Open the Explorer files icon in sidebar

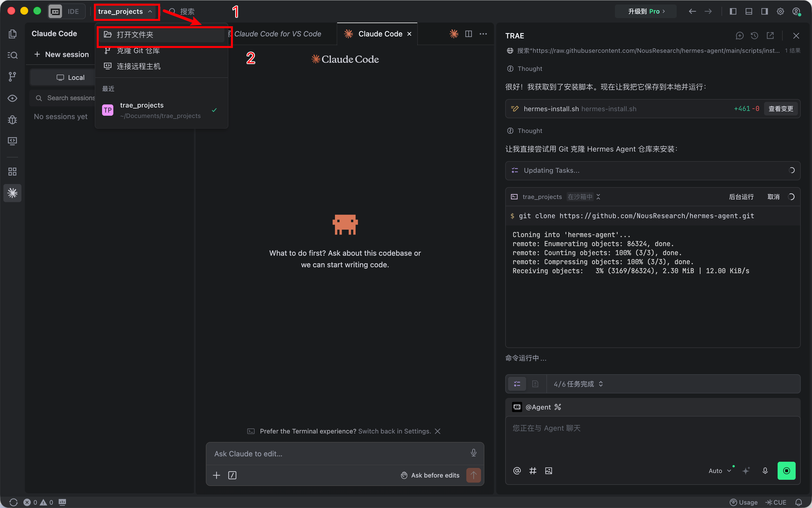pos(12,34)
